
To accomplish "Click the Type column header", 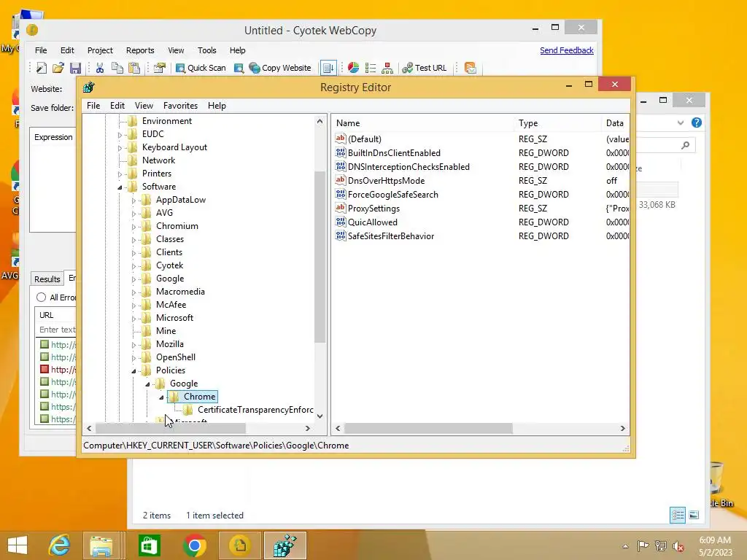I will 558,122.
